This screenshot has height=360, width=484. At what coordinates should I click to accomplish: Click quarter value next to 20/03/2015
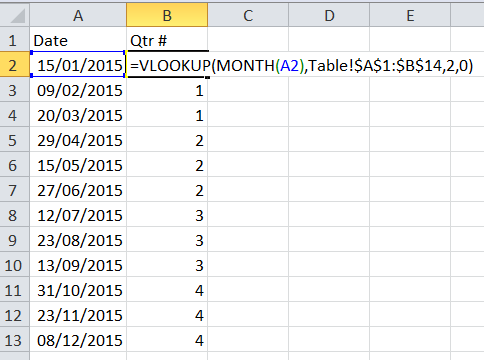click(x=167, y=115)
